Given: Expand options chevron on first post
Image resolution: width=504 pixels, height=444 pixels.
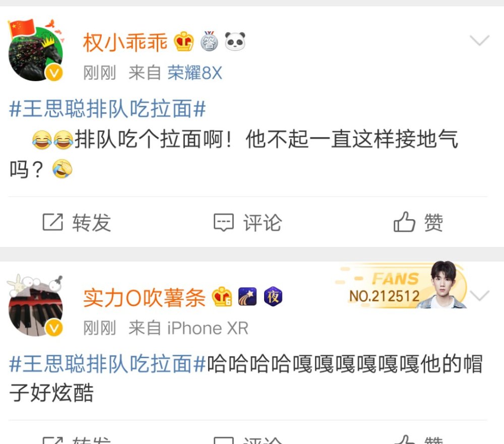Looking at the screenshot, I should tap(479, 40).
